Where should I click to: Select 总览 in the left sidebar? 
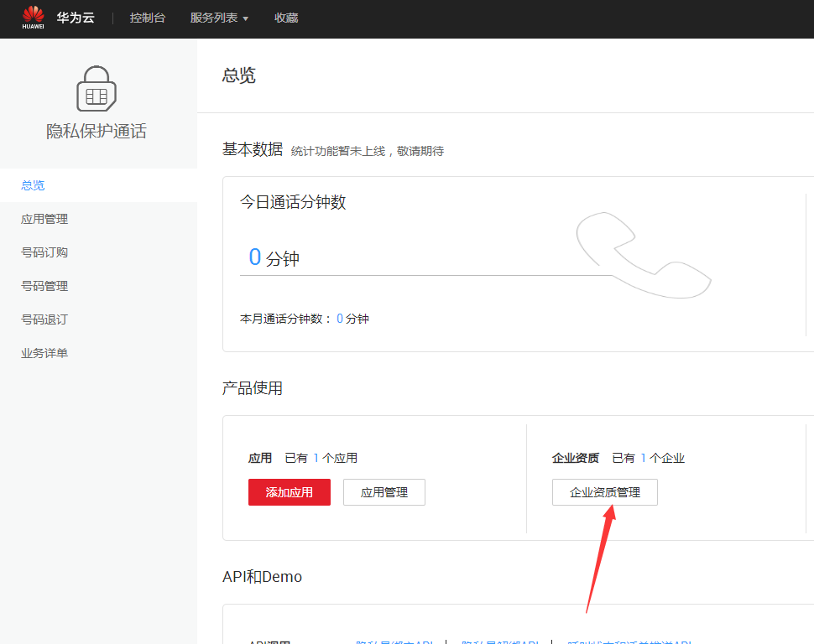point(33,185)
